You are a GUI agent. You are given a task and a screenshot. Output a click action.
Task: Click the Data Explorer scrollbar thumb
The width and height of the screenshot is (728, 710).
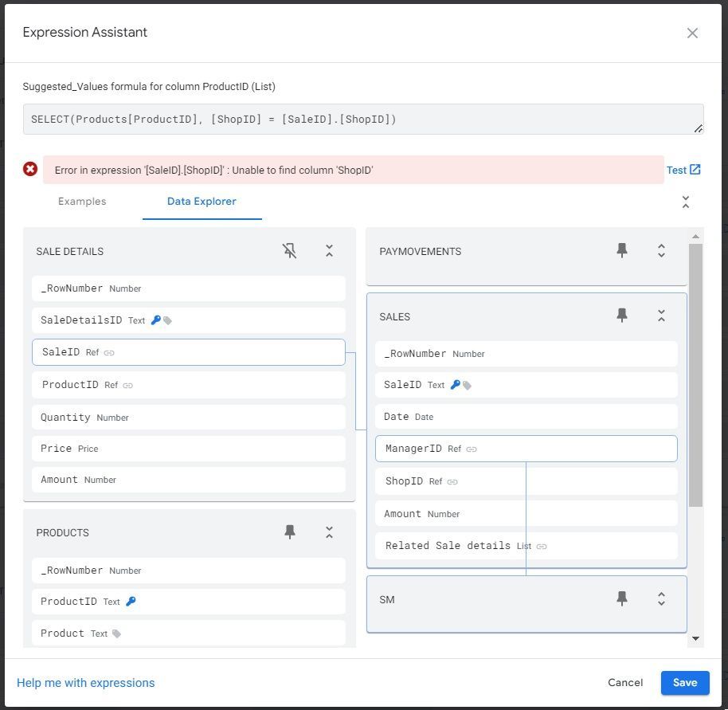point(695,375)
